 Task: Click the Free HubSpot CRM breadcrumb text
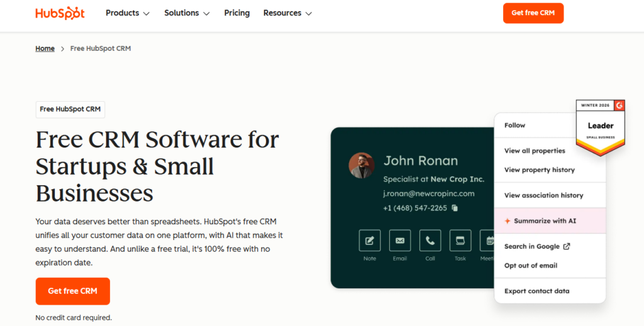point(101,48)
